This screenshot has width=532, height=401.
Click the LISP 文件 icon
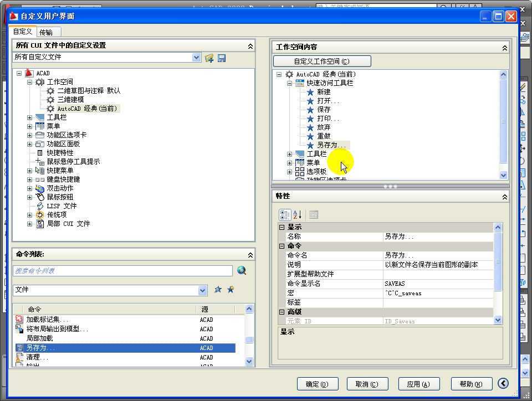pyautogui.click(x=40, y=205)
